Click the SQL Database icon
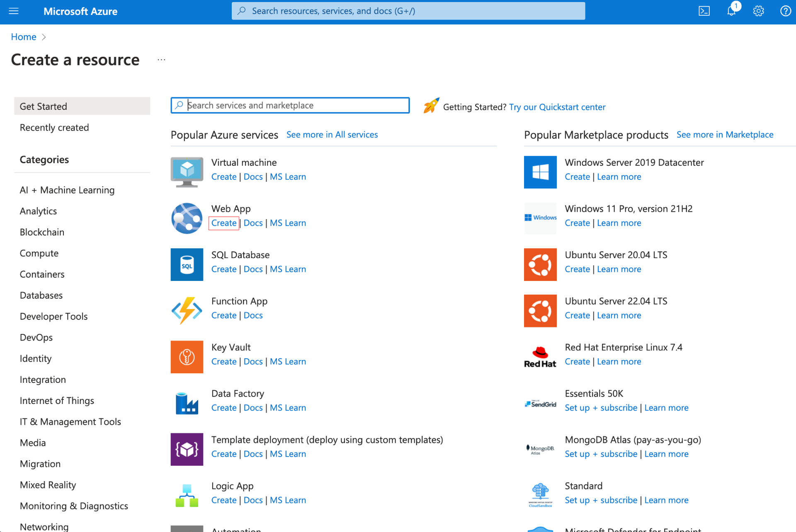This screenshot has height=532, width=796. tap(187, 264)
